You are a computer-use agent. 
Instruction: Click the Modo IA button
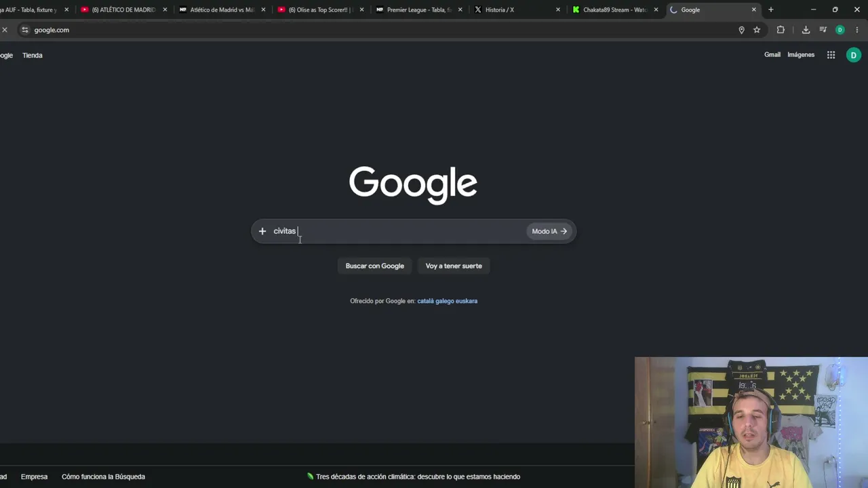click(549, 231)
